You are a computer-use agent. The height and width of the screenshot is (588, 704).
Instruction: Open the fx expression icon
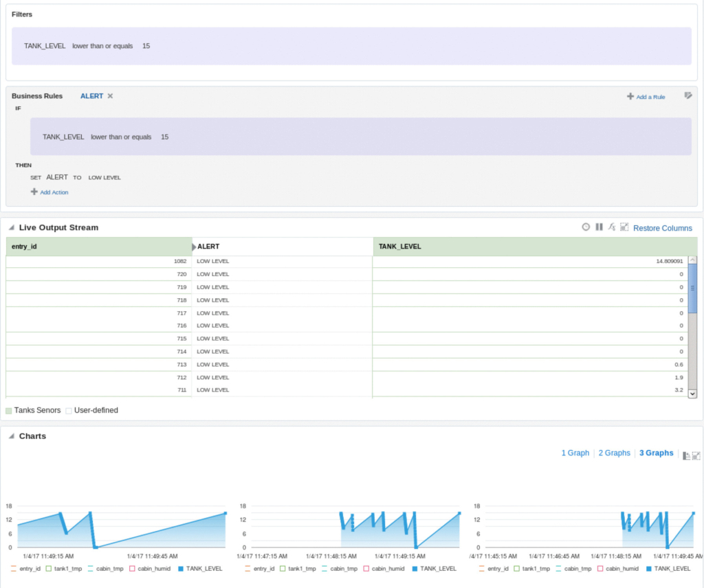coord(611,227)
